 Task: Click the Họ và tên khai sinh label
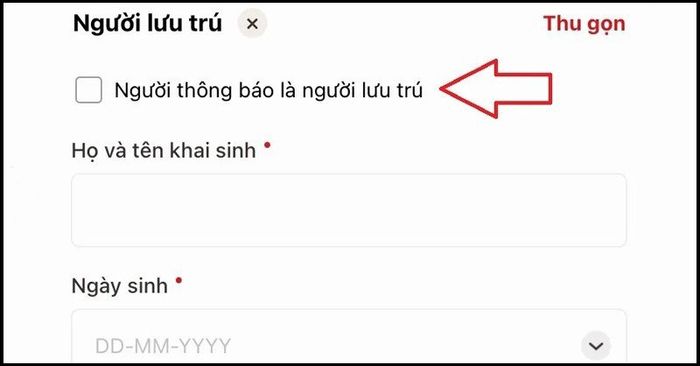(163, 151)
